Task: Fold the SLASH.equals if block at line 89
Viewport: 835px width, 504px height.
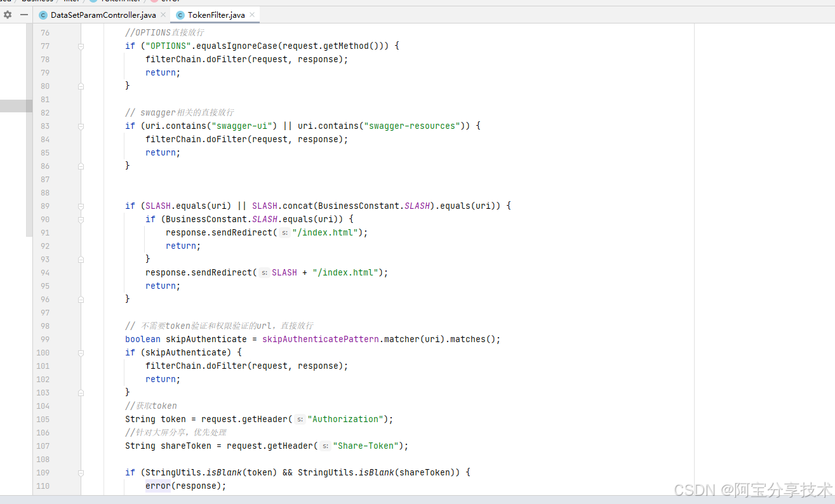Action: [81, 206]
